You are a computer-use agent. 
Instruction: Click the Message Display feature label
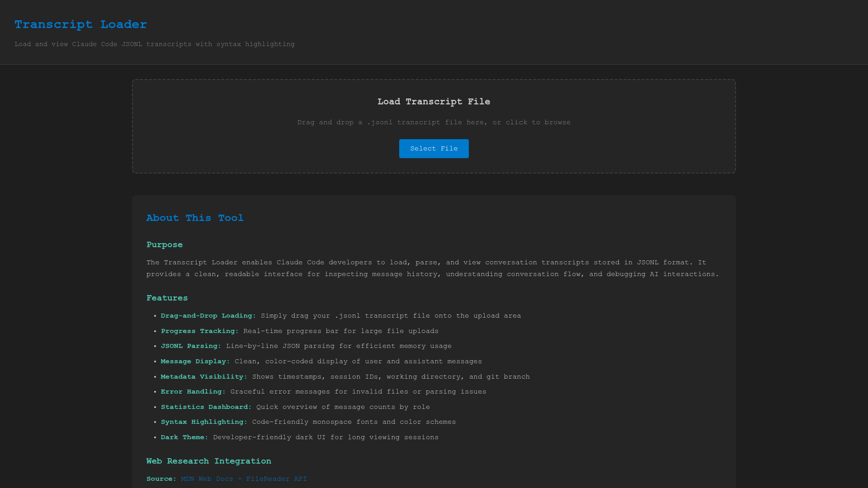(x=195, y=361)
